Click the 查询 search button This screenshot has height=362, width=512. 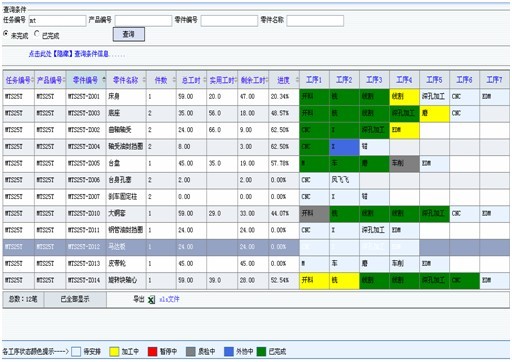point(129,34)
